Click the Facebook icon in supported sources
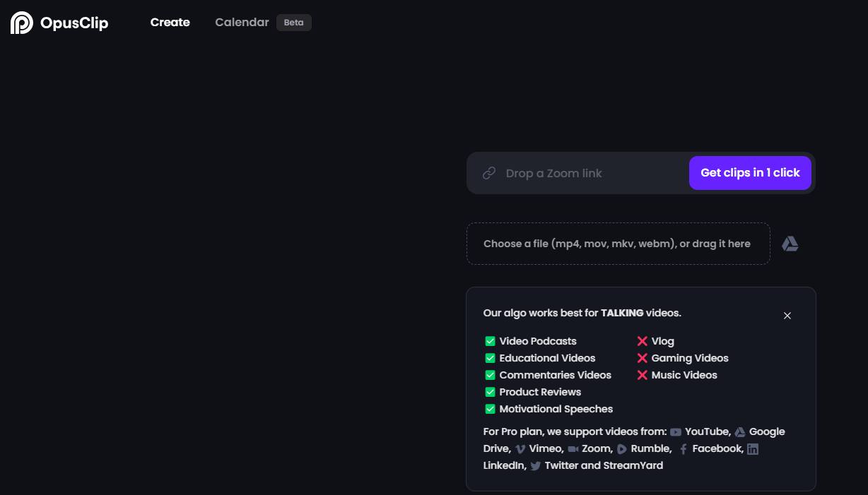The image size is (868, 495). tap(684, 449)
